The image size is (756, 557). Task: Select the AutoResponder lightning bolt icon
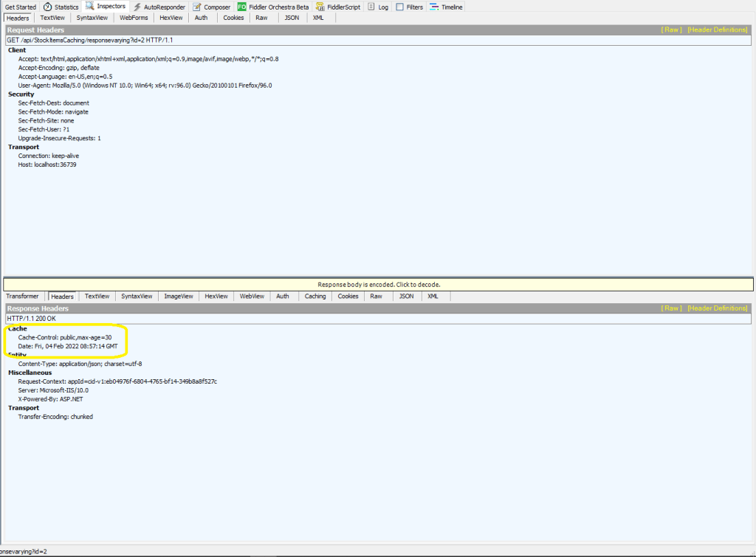pos(137,7)
